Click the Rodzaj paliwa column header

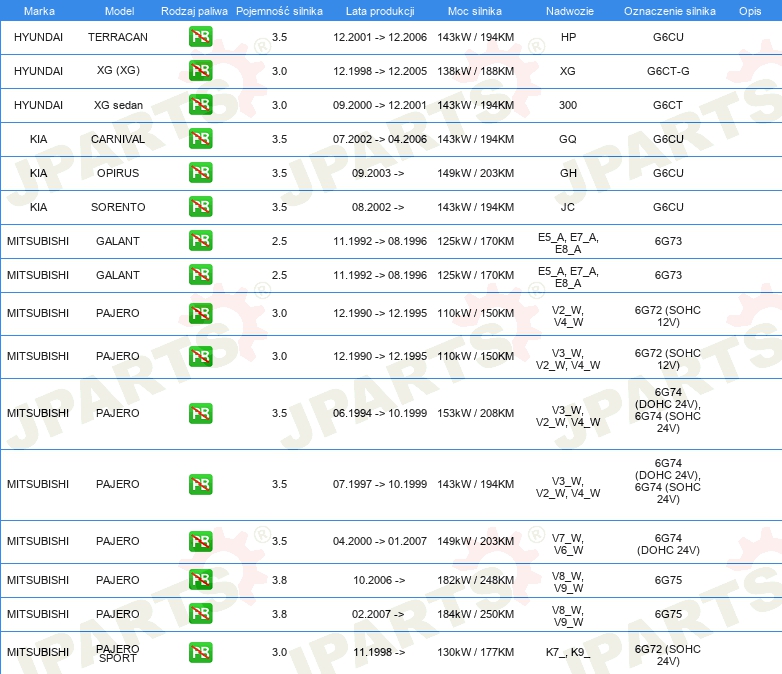point(194,11)
